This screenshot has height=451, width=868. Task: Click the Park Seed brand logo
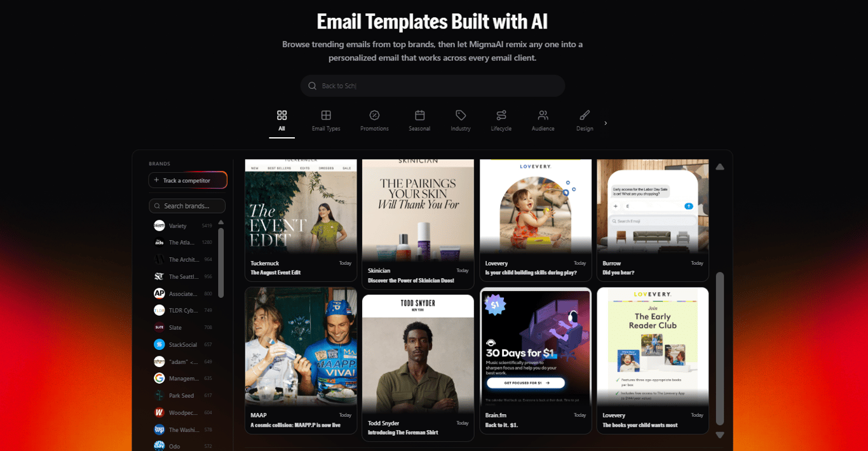click(x=159, y=395)
